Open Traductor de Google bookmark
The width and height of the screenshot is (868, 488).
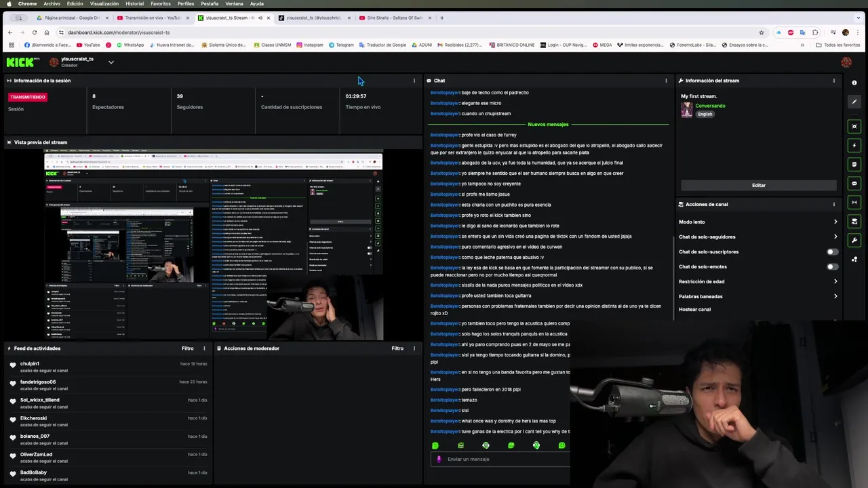pyautogui.click(x=382, y=45)
